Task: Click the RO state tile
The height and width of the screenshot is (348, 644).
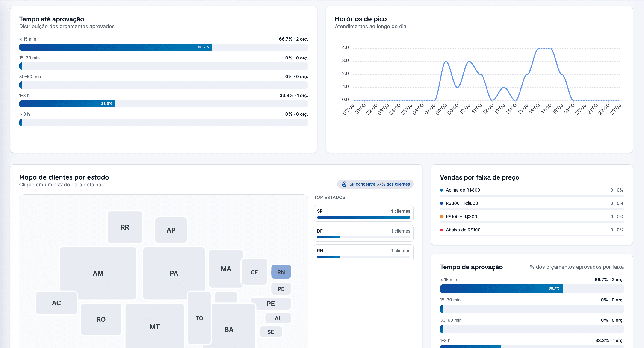Action: pyautogui.click(x=101, y=319)
